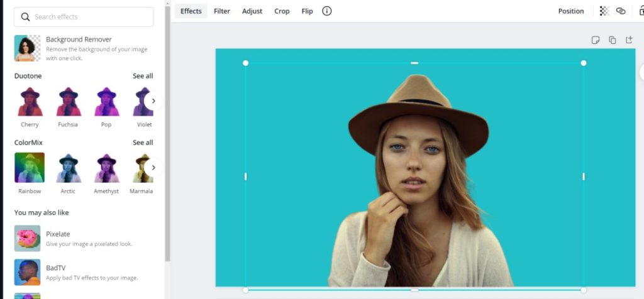Click the link icon in top toolbar
Image resolution: width=644 pixels, height=299 pixels.
[x=621, y=11]
